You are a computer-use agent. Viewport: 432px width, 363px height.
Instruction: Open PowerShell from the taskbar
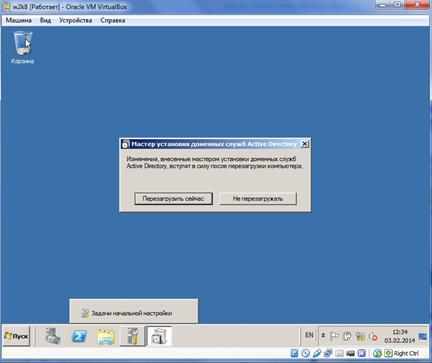[79, 336]
